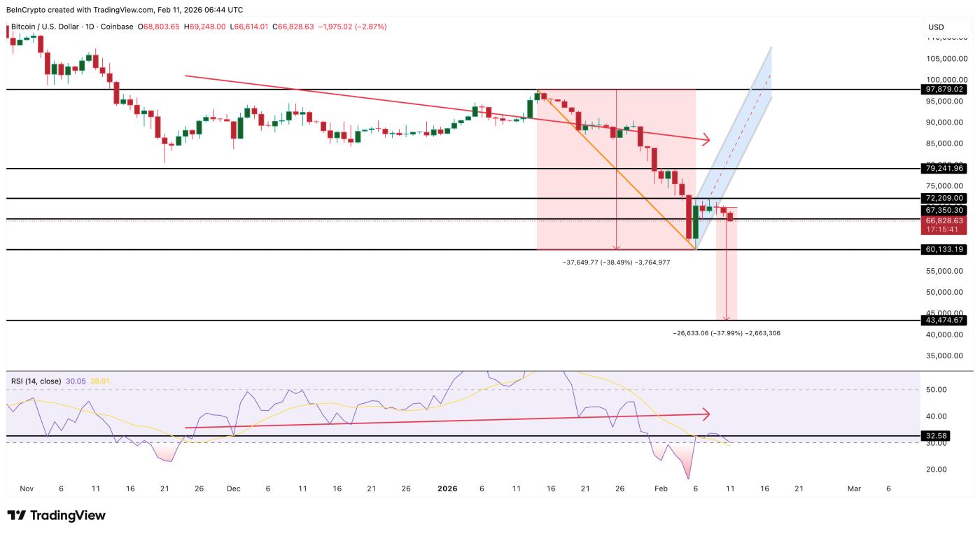Click the current price label 66,828.63

point(944,220)
